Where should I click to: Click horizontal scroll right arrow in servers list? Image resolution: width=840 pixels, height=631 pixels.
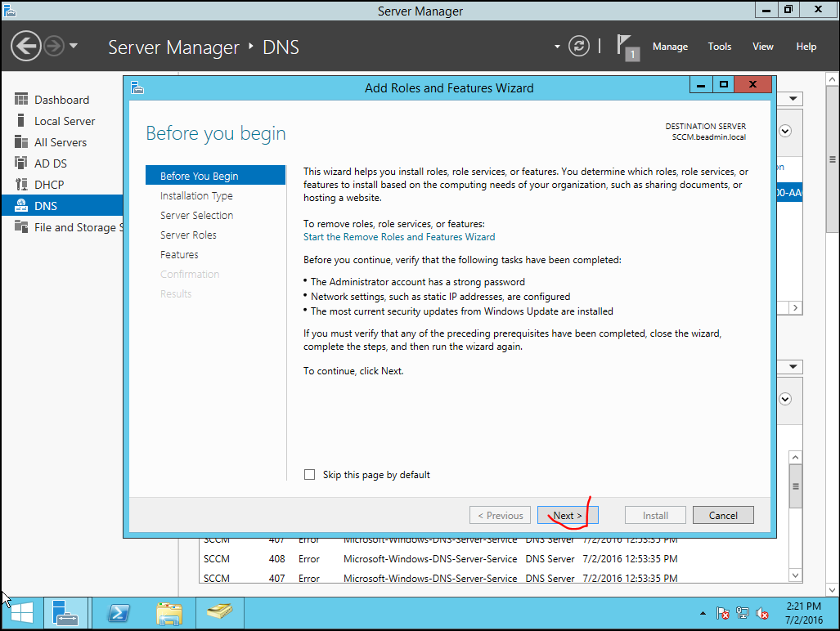click(796, 308)
